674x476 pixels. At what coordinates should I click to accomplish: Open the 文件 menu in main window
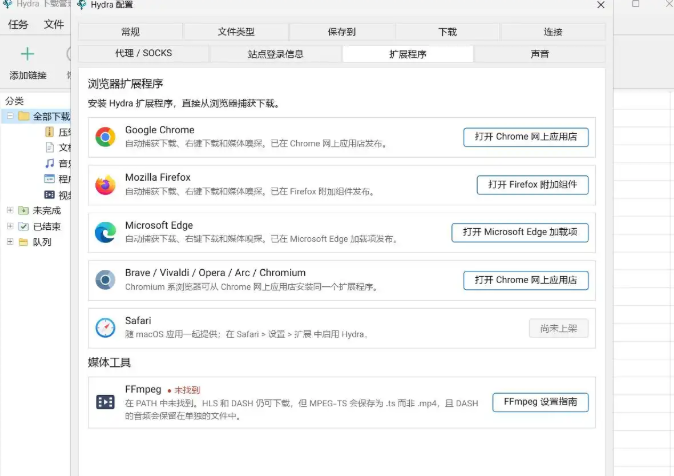pyautogui.click(x=54, y=25)
